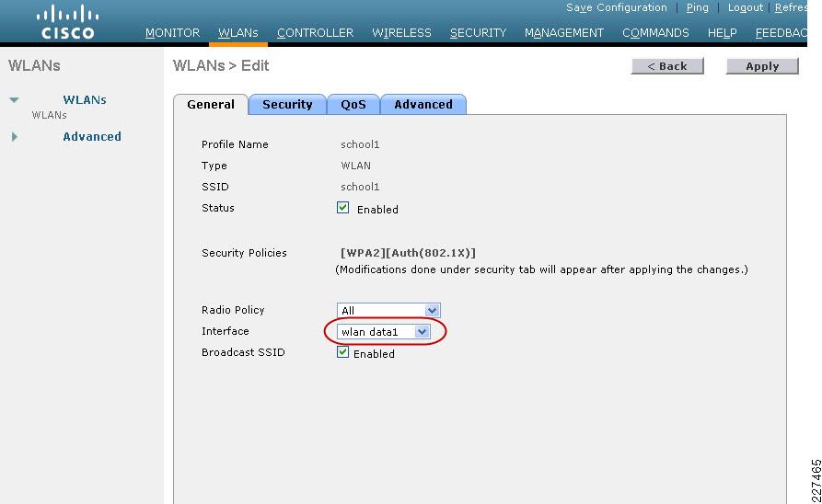Open the HELP menu

pos(722,33)
